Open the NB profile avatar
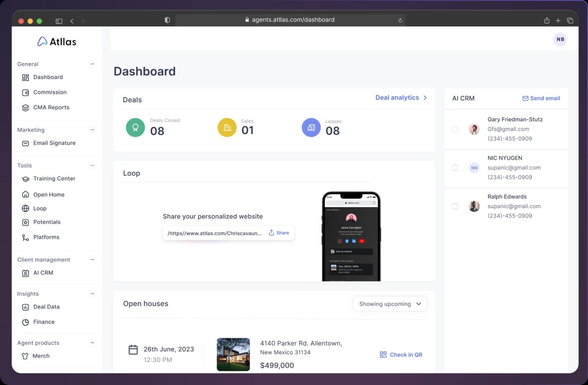This screenshot has height=385, width=588. pos(560,39)
